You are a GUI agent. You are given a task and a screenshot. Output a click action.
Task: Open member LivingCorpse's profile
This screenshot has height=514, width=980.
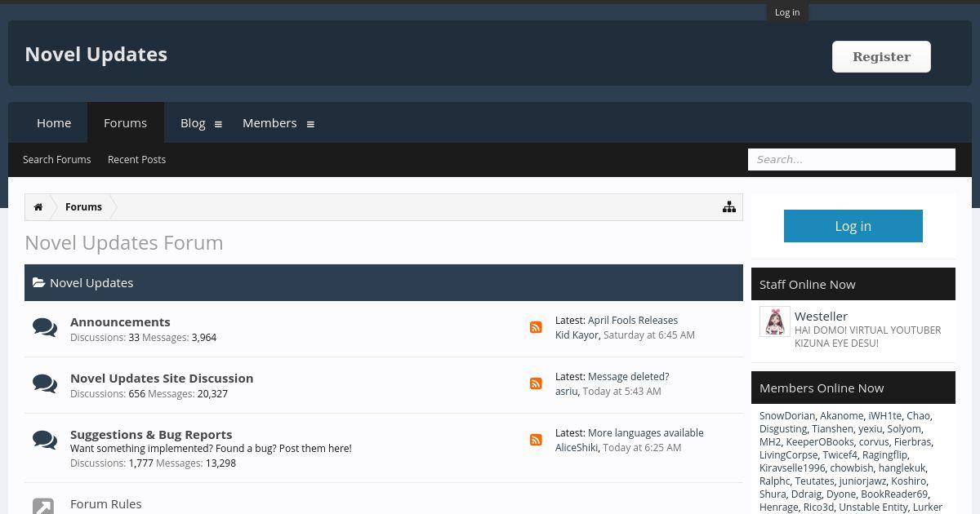point(788,454)
